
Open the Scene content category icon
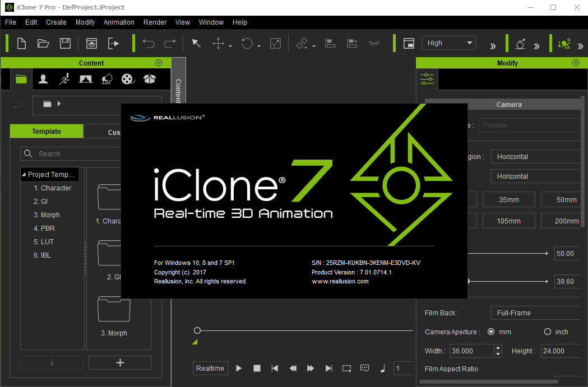86,79
